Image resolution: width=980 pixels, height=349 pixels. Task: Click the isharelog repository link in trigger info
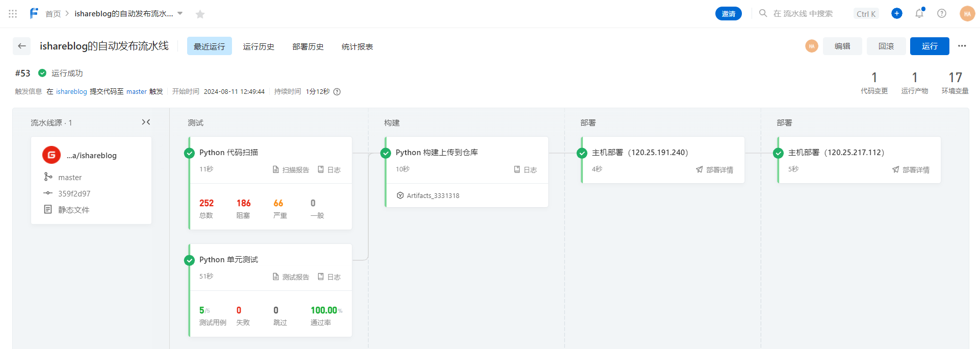pyautogui.click(x=71, y=91)
